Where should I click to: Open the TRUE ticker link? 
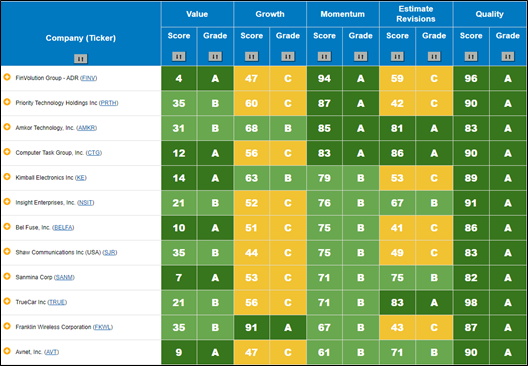pos(57,302)
